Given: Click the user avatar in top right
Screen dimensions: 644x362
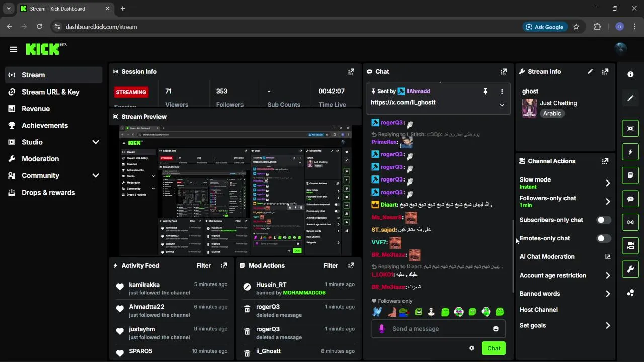Looking at the screenshot, I should [621, 49].
